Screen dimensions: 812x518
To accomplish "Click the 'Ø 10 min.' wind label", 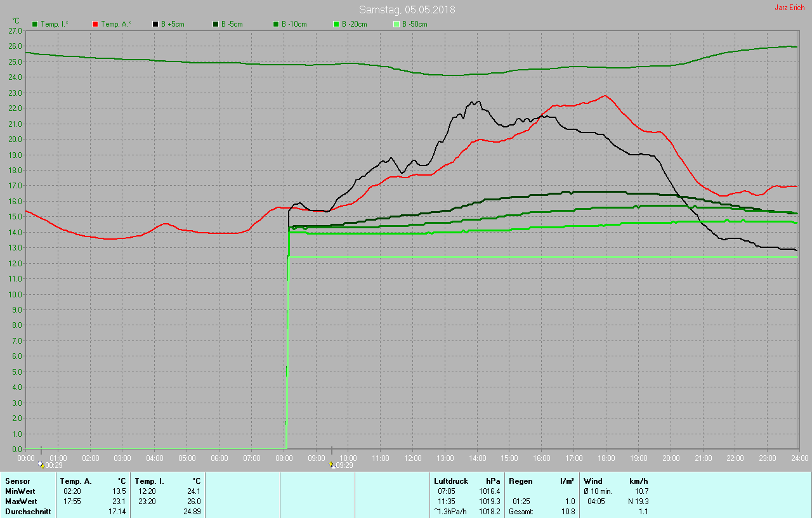I will click(x=598, y=491).
